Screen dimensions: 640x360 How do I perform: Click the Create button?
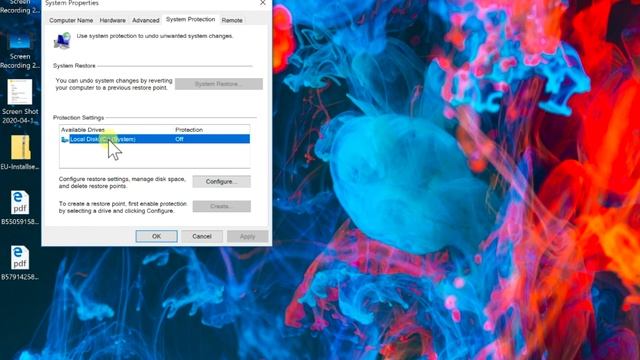(221, 206)
